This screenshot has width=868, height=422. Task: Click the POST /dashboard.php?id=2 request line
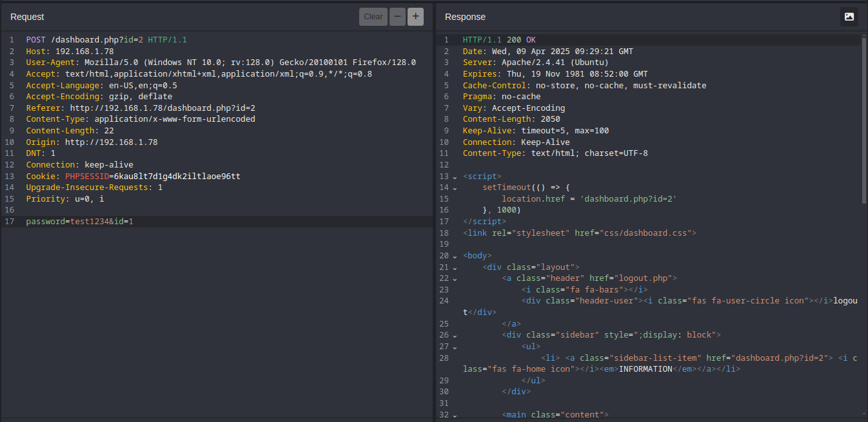(x=106, y=40)
